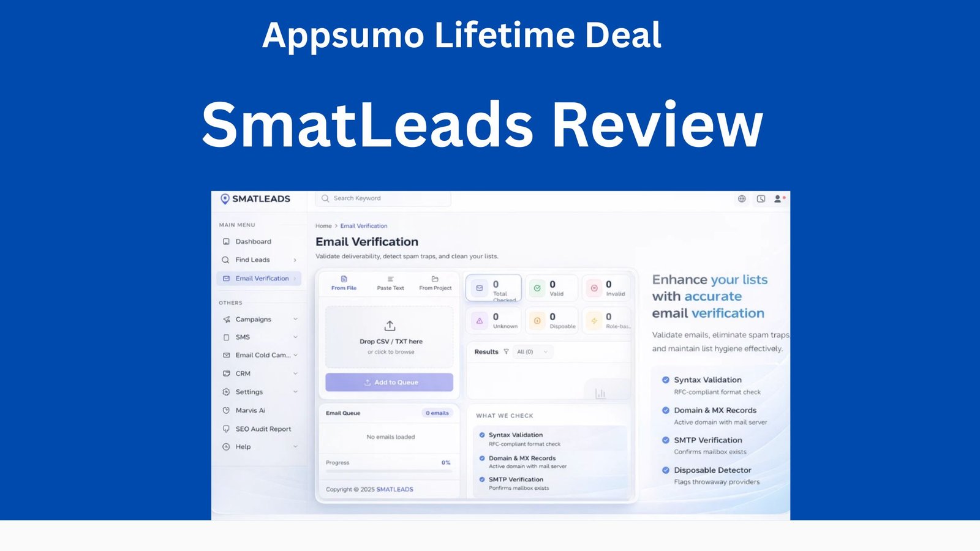Image resolution: width=980 pixels, height=551 pixels.
Task: Click the SMTP Verification check item
Action: point(550,484)
